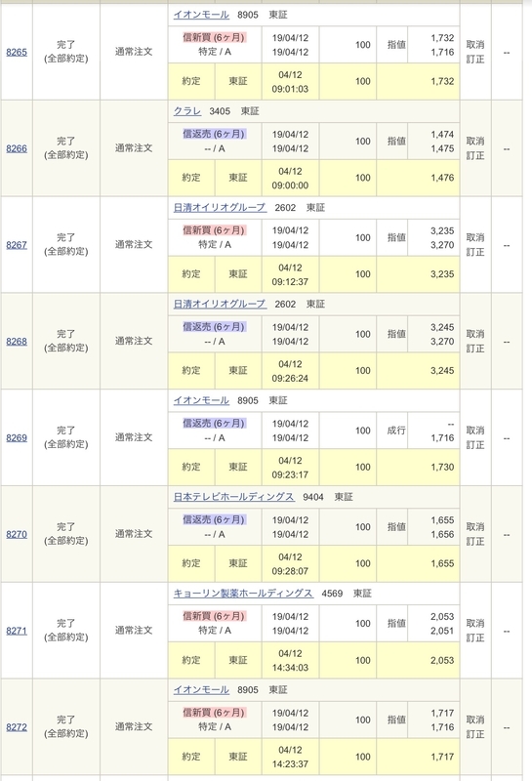Click 信新買 (6ヶ月) label in order 8271
The height and width of the screenshot is (781, 532).
[x=214, y=616]
